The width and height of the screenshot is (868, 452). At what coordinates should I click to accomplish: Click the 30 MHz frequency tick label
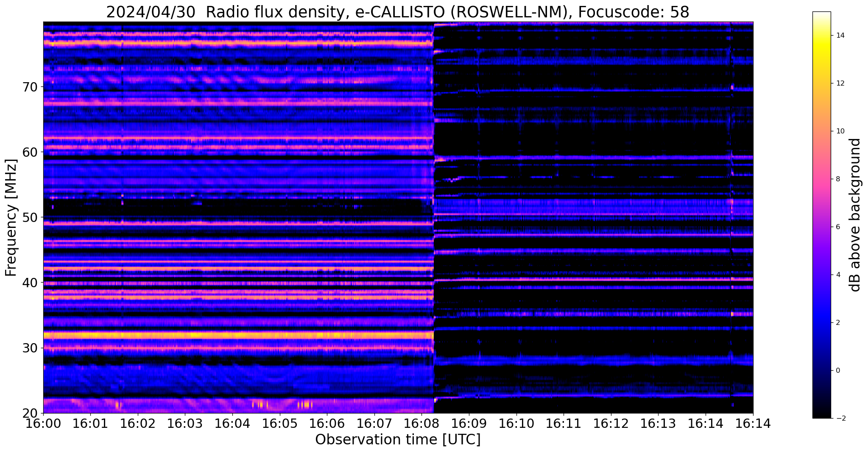pyautogui.click(x=31, y=348)
